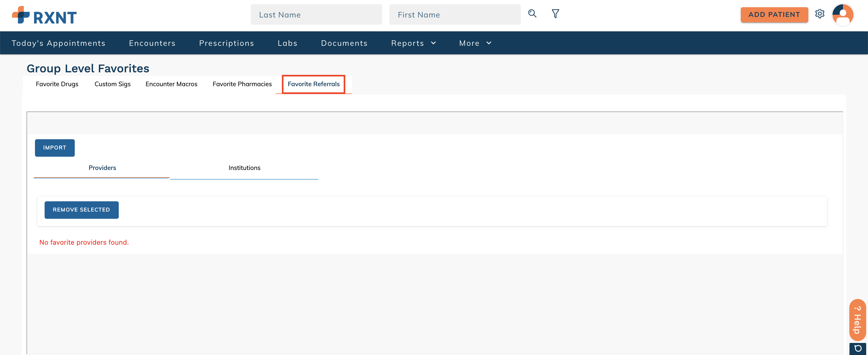Select the Favorite Pharmacies tab
Screen dimensions: 868x355
[x=242, y=84]
